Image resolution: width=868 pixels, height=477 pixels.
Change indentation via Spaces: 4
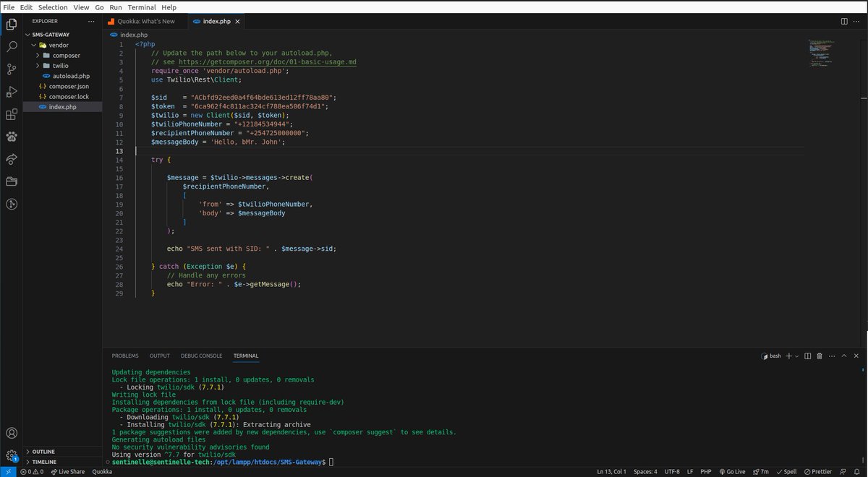(645, 471)
